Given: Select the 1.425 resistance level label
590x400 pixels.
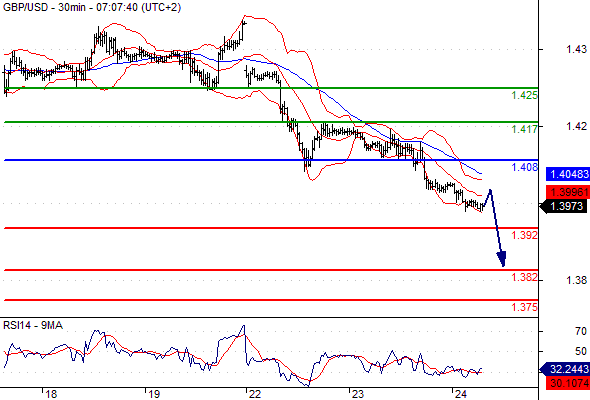Looking at the screenshot, I should tap(525, 96).
